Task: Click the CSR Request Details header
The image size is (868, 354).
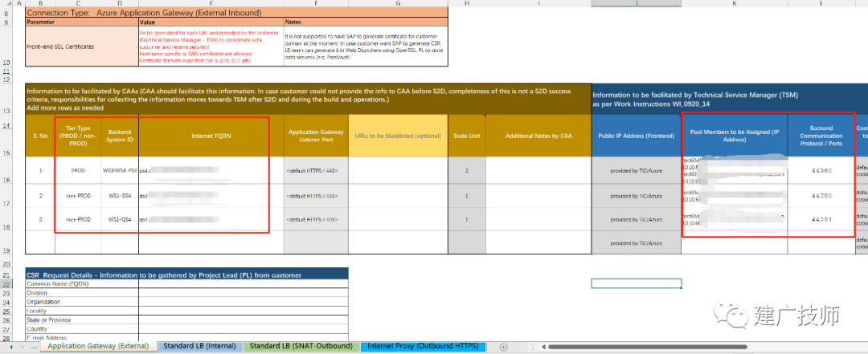Action: coord(187,275)
